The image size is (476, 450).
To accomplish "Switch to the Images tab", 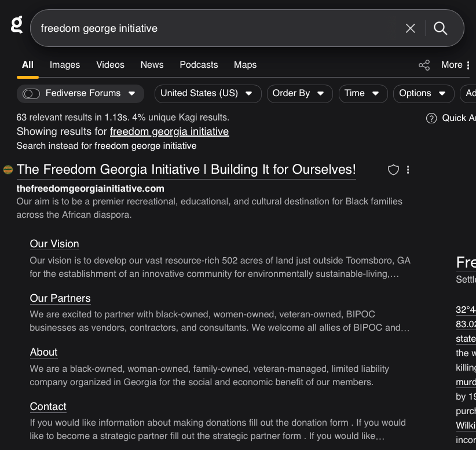I will (65, 65).
